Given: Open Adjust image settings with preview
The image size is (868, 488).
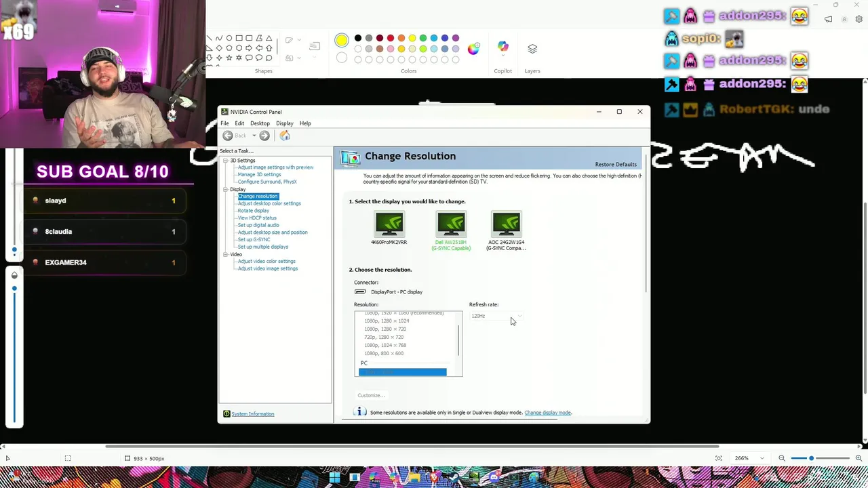Looking at the screenshot, I should 275,167.
